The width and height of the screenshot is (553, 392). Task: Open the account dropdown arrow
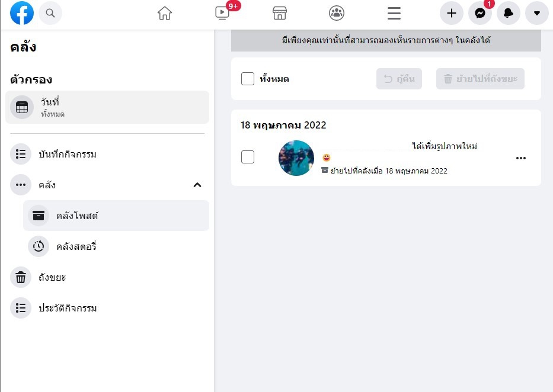[x=537, y=13]
